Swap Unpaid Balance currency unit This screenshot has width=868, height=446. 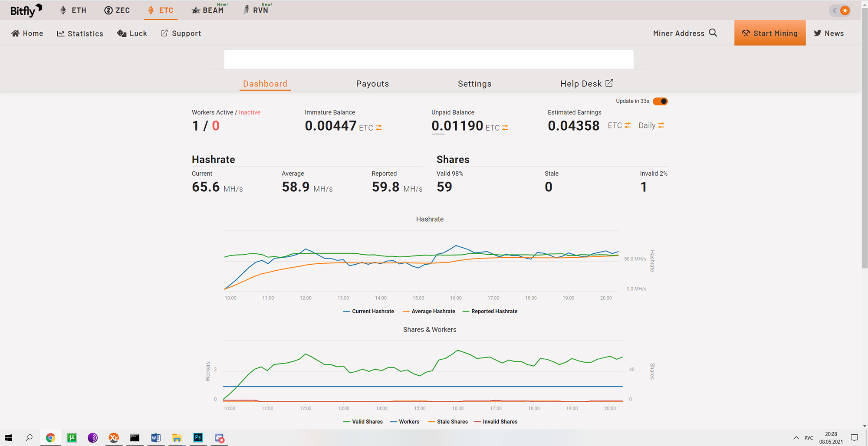[505, 128]
